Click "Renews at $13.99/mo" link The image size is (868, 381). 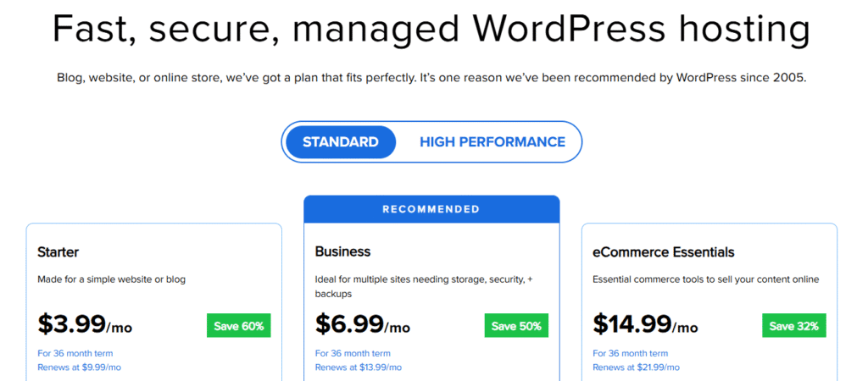358,367
